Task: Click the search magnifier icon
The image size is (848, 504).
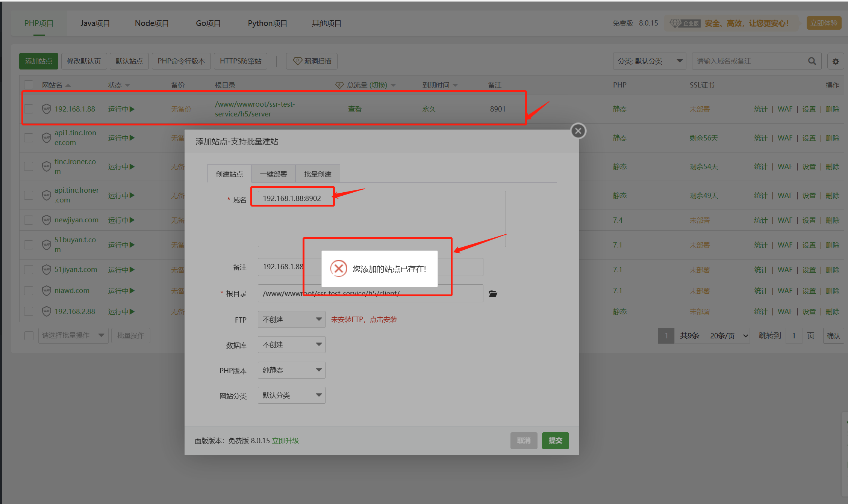Action: pyautogui.click(x=812, y=61)
